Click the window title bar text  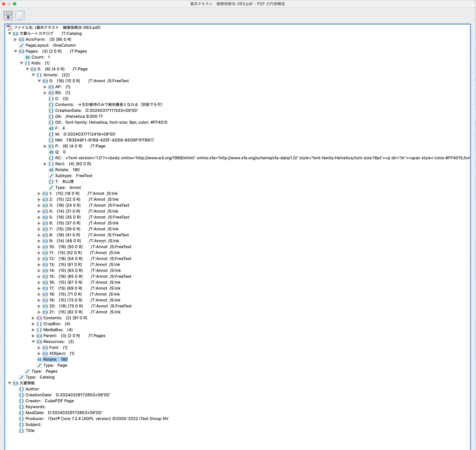pos(237,4)
